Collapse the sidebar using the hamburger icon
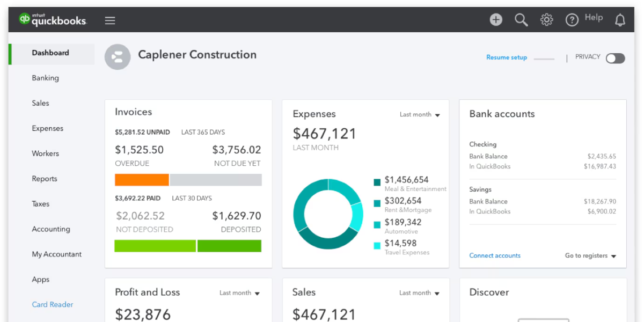 tap(110, 20)
